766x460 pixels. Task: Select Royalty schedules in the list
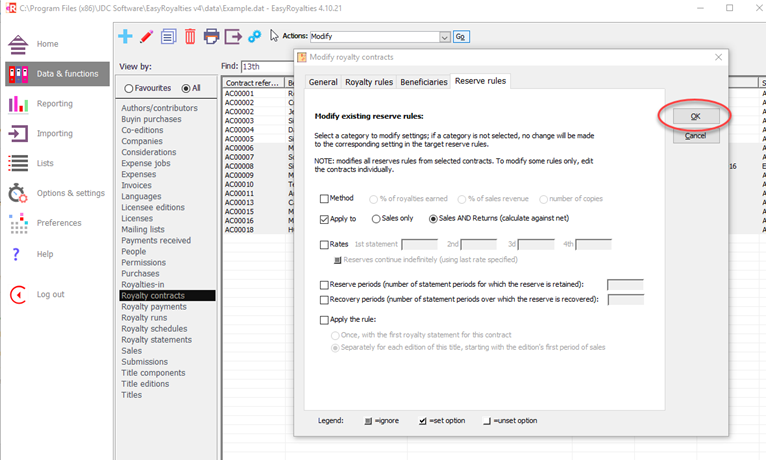coord(154,329)
